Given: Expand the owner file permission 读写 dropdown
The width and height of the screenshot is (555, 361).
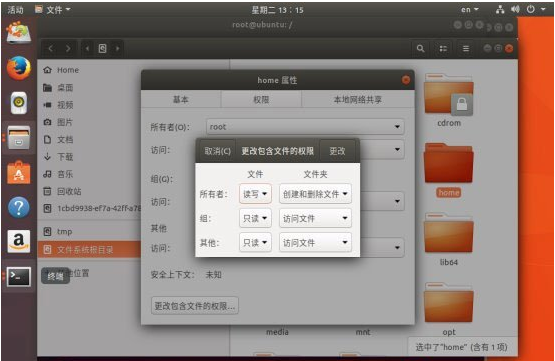Looking at the screenshot, I should pyautogui.click(x=255, y=194).
